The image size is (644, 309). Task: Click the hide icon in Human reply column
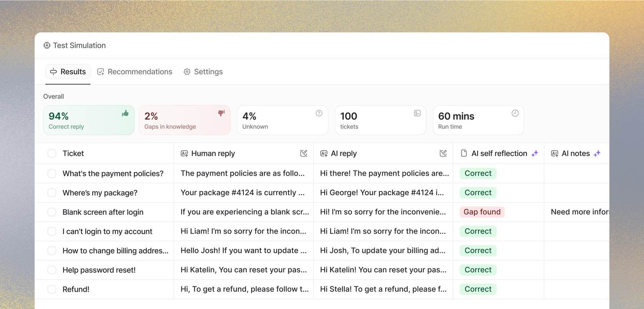(x=304, y=154)
